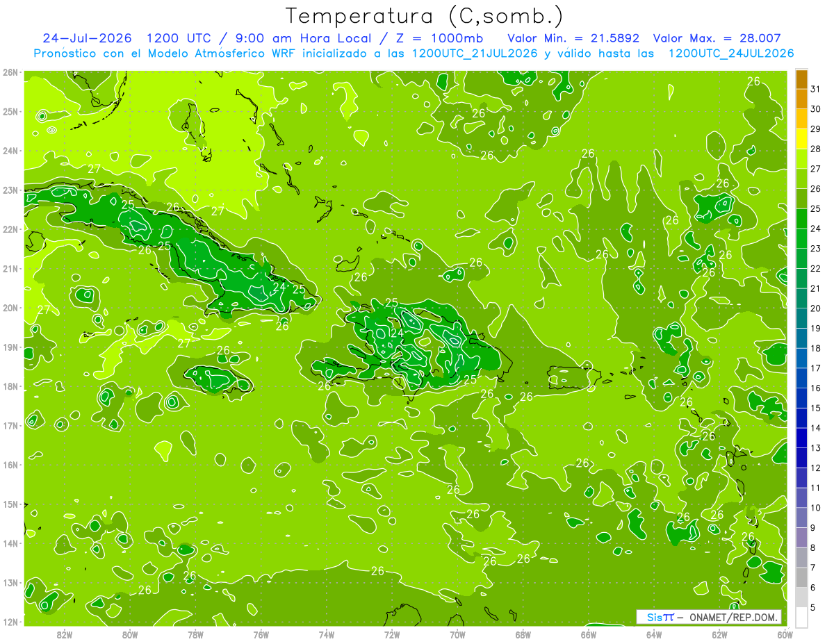Click the 12N latitude axis label
This screenshot has width=834, height=644.
[x=10, y=622]
